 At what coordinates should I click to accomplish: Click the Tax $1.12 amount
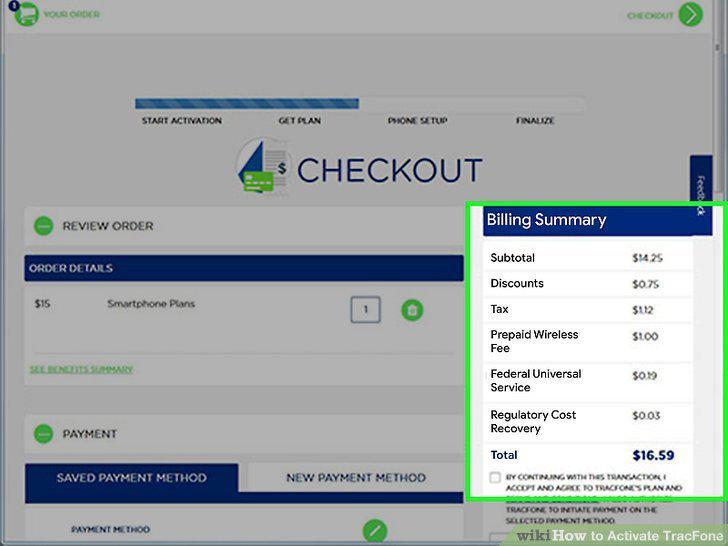click(x=643, y=310)
